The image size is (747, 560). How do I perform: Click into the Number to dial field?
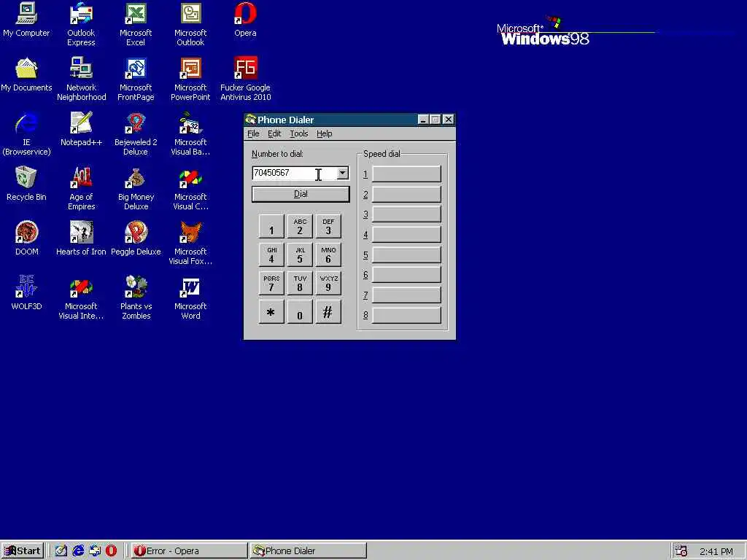[294, 173]
